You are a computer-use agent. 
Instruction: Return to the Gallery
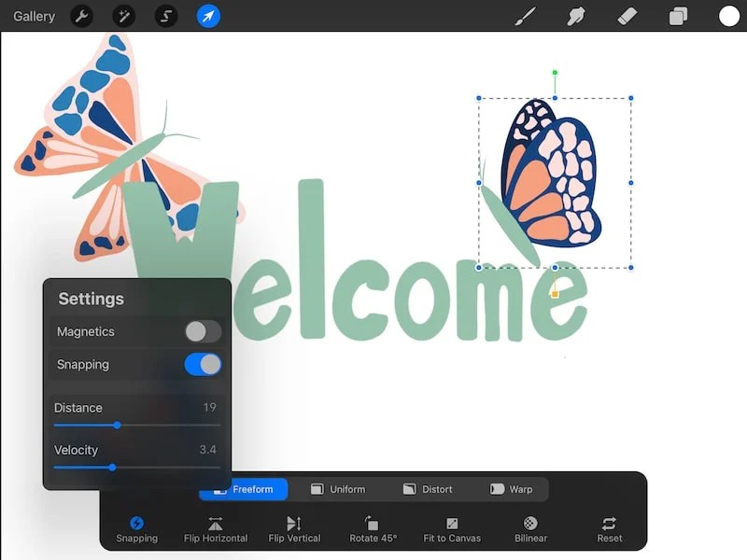(x=34, y=16)
